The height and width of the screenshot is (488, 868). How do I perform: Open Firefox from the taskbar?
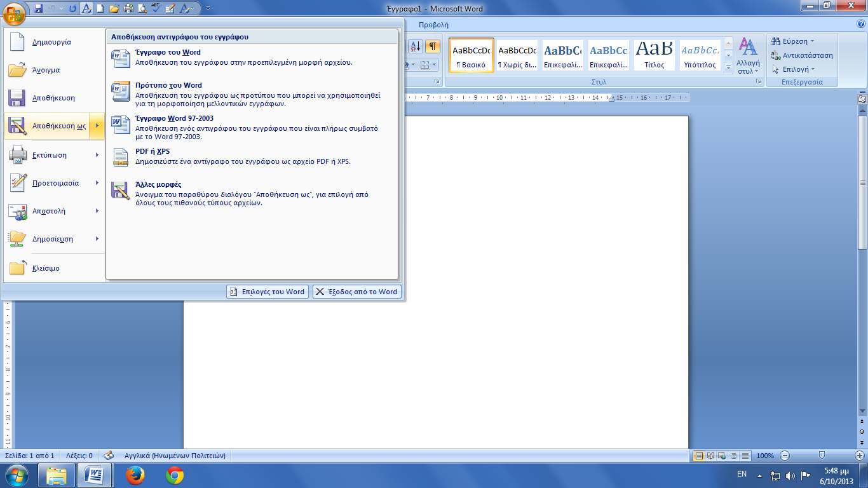[x=134, y=475]
